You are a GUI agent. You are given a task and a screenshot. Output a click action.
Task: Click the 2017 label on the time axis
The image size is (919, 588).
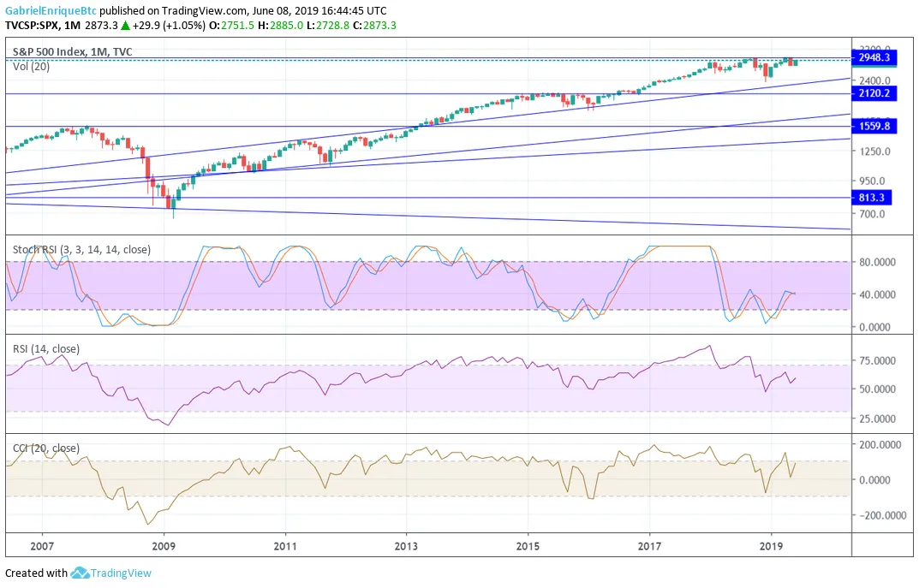click(649, 546)
